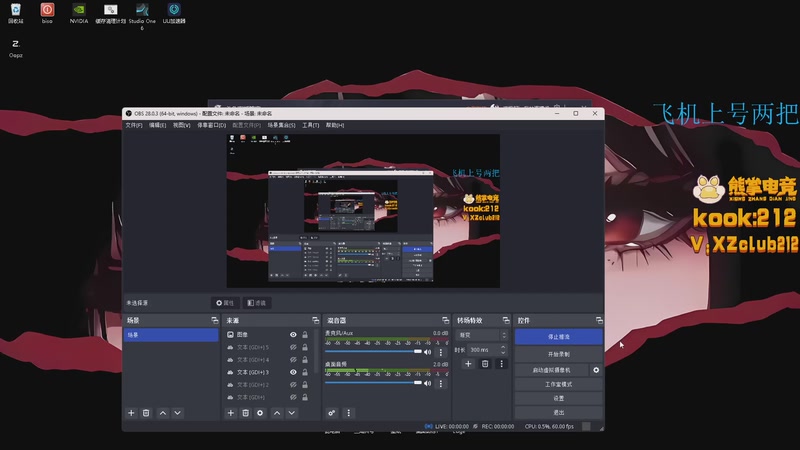Open the 场景集合(S) menu
800x450 pixels.
click(282, 125)
